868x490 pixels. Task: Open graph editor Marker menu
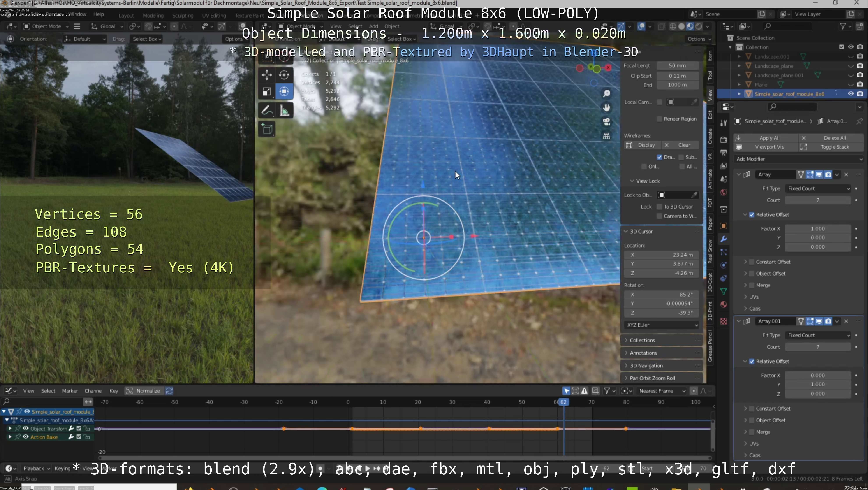pos(70,391)
